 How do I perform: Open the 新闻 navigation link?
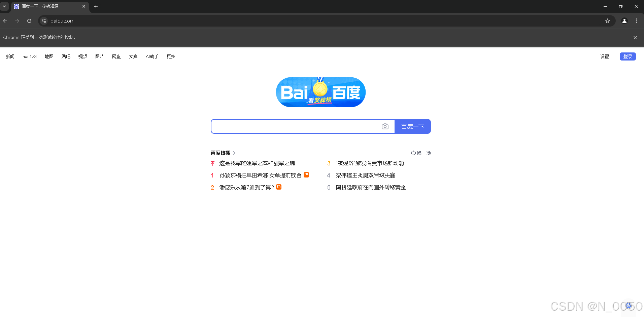(x=10, y=56)
